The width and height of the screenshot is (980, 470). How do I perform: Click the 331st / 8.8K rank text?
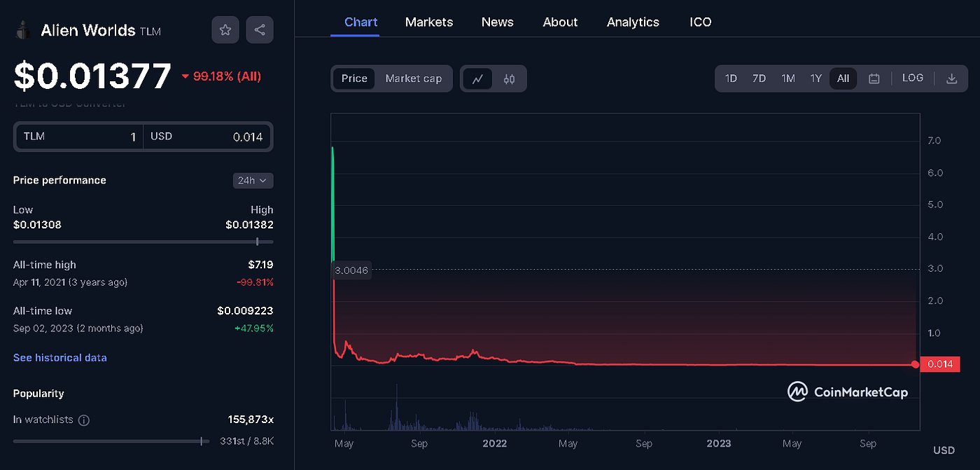click(246, 441)
